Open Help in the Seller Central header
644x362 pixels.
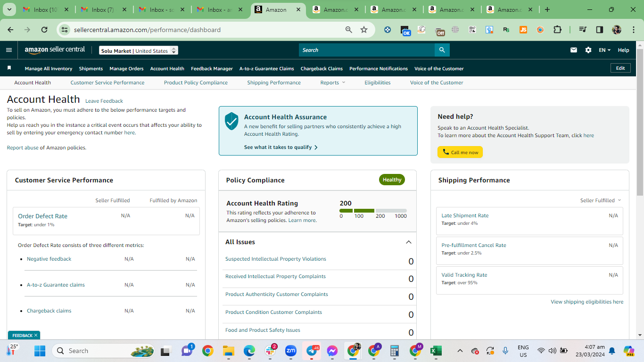[623, 50]
